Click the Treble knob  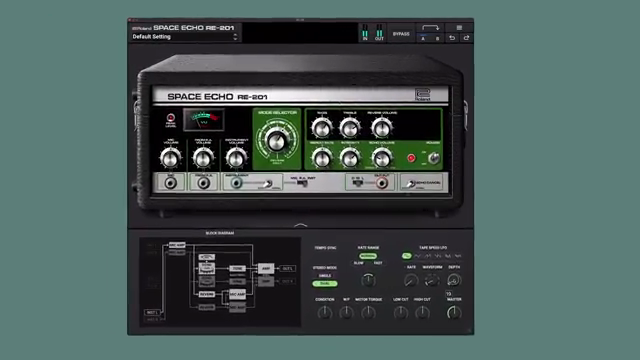[x=350, y=128]
